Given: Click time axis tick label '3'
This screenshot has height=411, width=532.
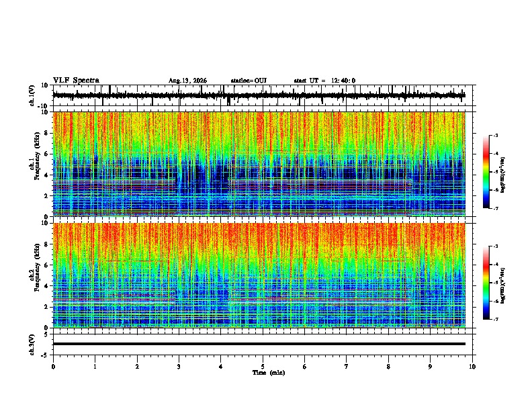Looking at the screenshot, I should (179, 367).
